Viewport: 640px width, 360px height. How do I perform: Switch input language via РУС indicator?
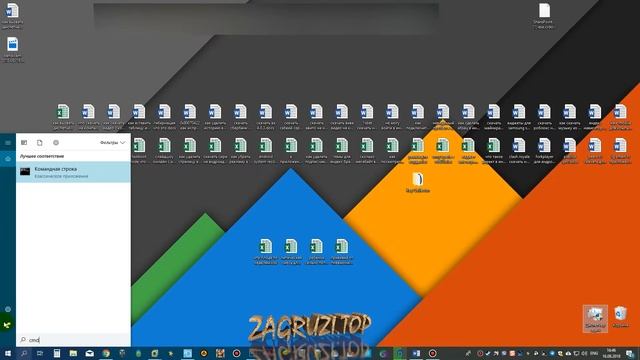coord(594,353)
